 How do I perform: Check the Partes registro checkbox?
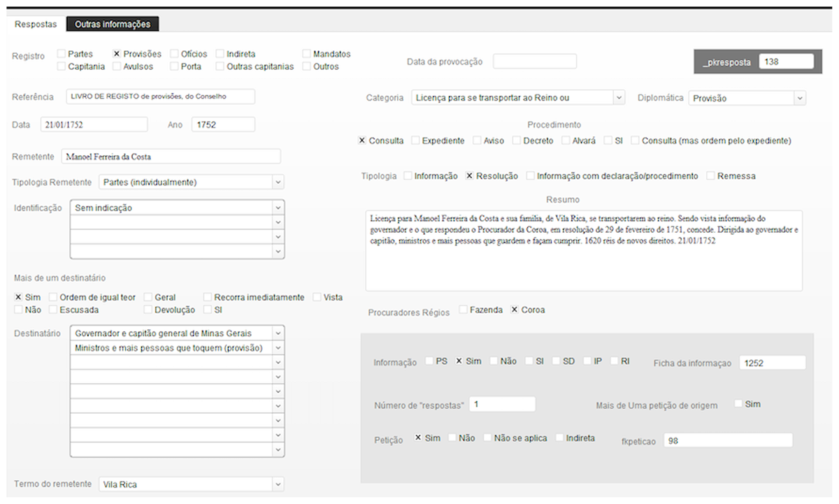point(62,54)
